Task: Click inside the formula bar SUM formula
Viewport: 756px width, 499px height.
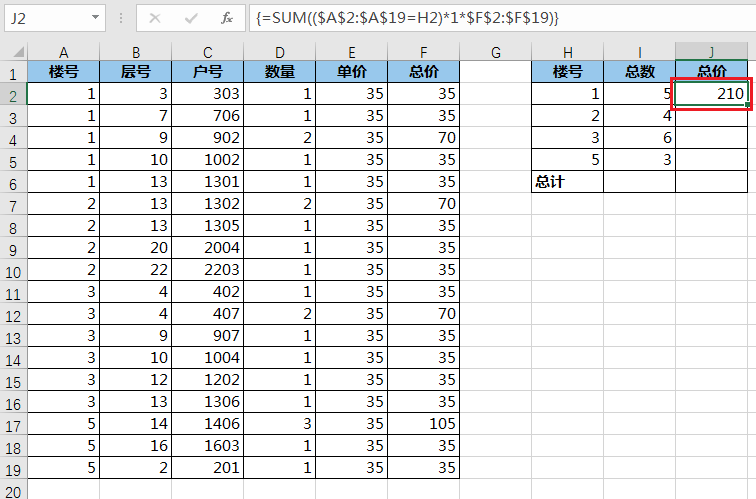Action: [x=407, y=18]
